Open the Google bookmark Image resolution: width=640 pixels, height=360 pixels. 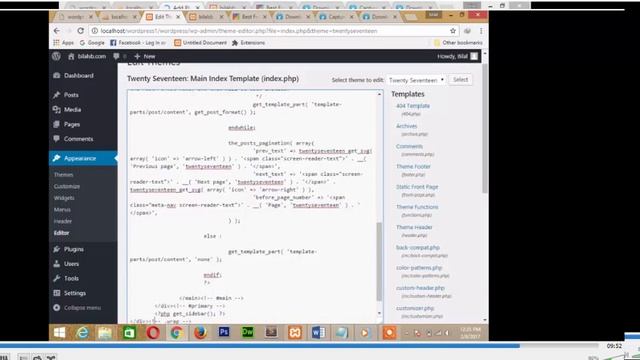coord(92,42)
